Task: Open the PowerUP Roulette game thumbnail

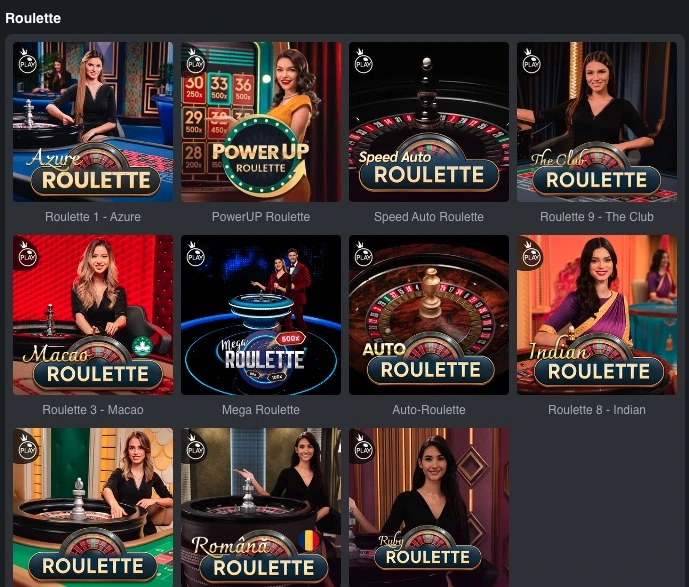Action: pyautogui.click(x=261, y=122)
